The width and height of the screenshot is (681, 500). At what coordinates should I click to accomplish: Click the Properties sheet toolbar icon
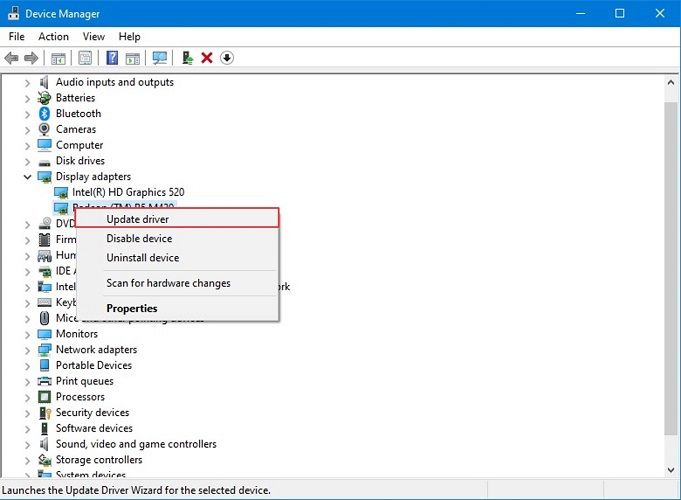(x=85, y=58)
